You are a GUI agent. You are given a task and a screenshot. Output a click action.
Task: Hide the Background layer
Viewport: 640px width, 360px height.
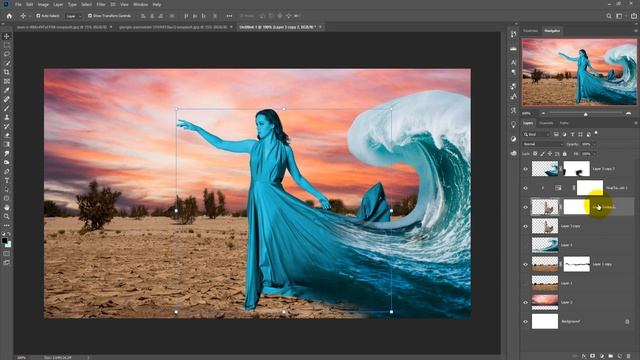(x=525, y=322)
